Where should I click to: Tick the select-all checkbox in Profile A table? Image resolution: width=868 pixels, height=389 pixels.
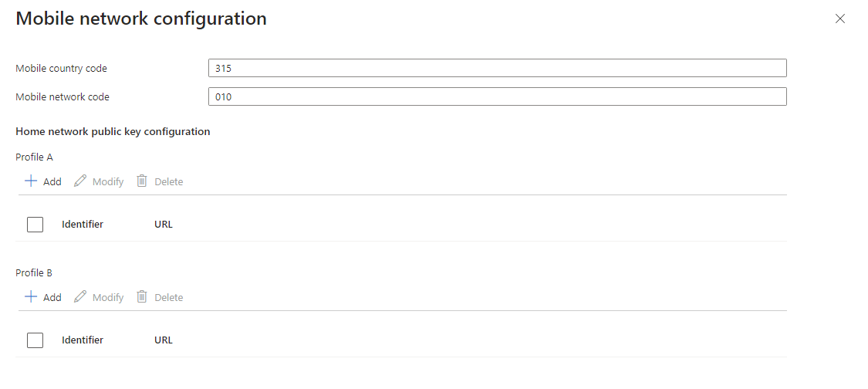pyautogui.click(x=35, y=225)
